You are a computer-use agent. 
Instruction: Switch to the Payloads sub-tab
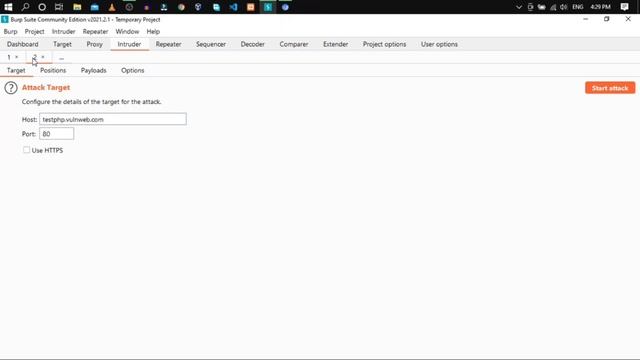(93, 70)
